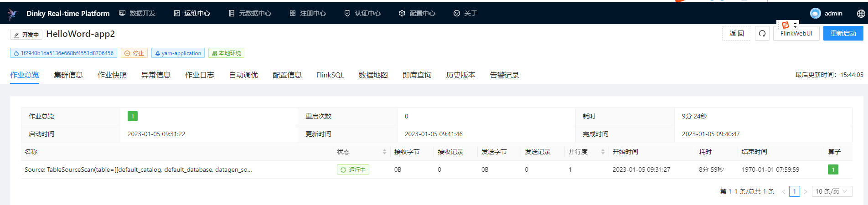Go to next page arrow
Viewport: 868px width, 205px height.
coord(805,191)
